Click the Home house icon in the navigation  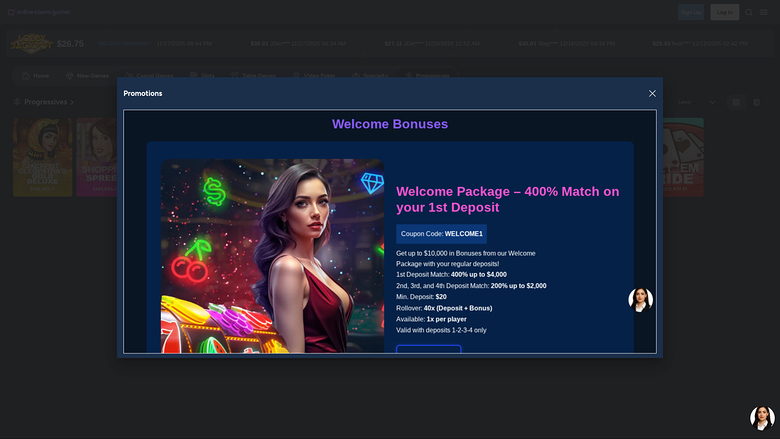26,76
